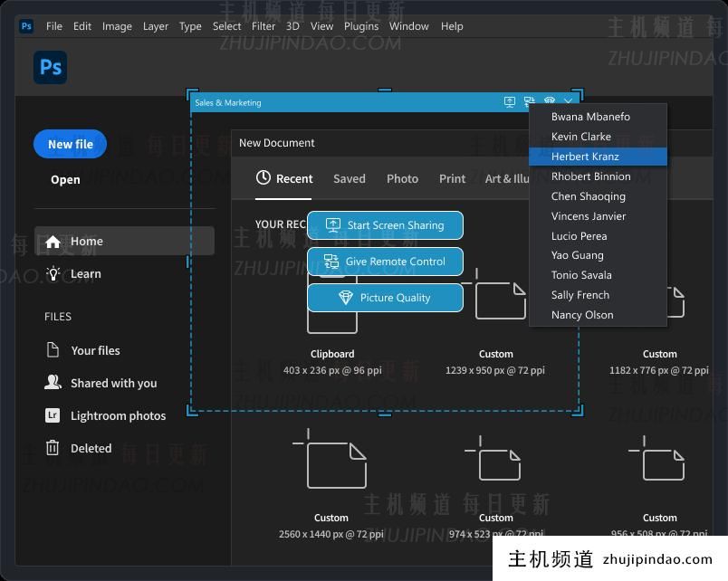This screenshot has width=728, height=581.
Task: Click the Learn lightbulb icon
Action: [53, 274]
